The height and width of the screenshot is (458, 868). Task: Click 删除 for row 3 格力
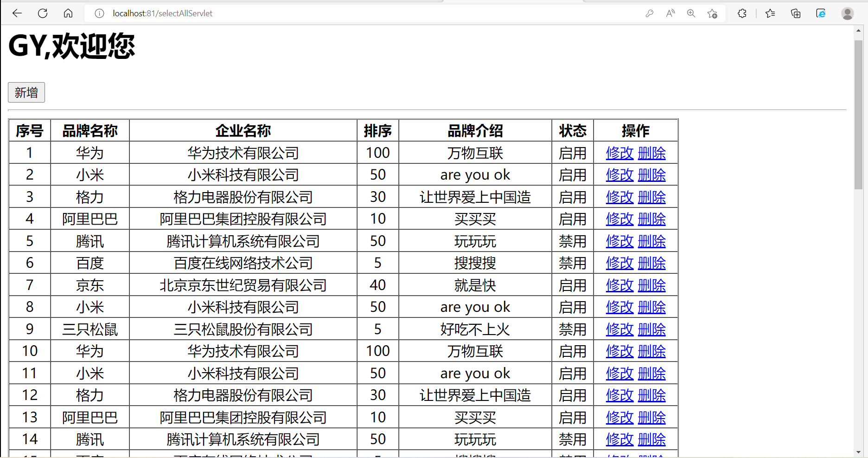click(x=652, y=197)
